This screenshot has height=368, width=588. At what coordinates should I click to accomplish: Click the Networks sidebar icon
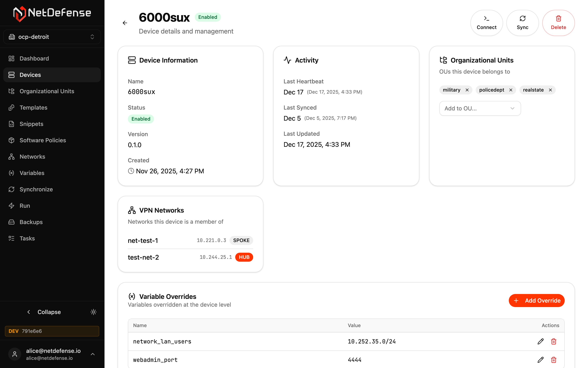(11, 156)
